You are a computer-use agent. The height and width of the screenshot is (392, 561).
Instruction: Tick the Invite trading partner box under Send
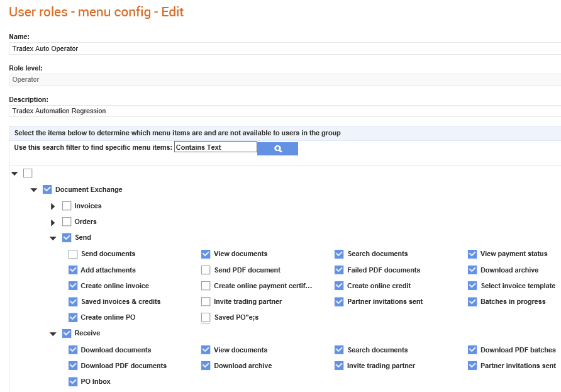click(x=206, y=301)
